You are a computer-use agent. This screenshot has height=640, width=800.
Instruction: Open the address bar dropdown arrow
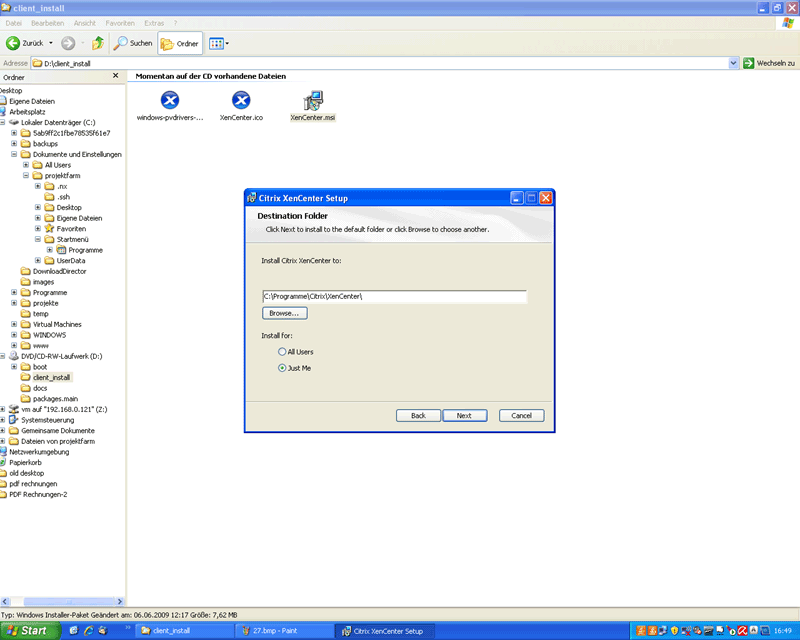pos(733,63)
